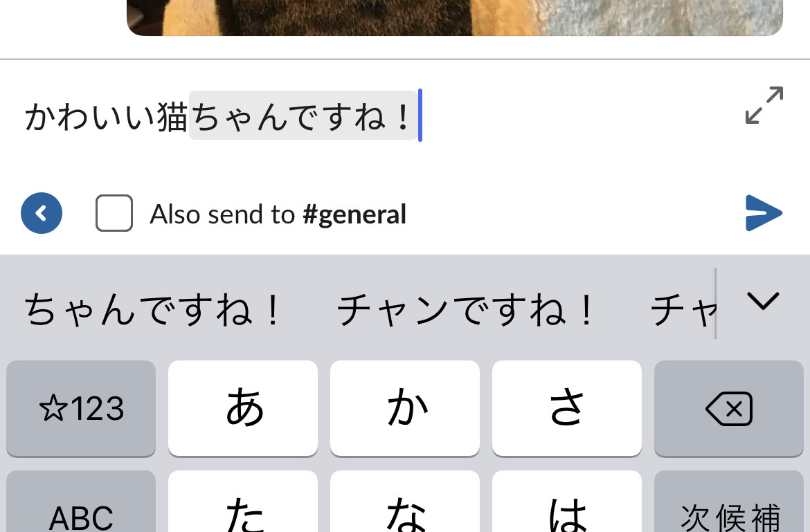The height and width of the screenshot is (532, 810).
Task: Tap the 次候補 next candidate key
Action: (729, 502)
